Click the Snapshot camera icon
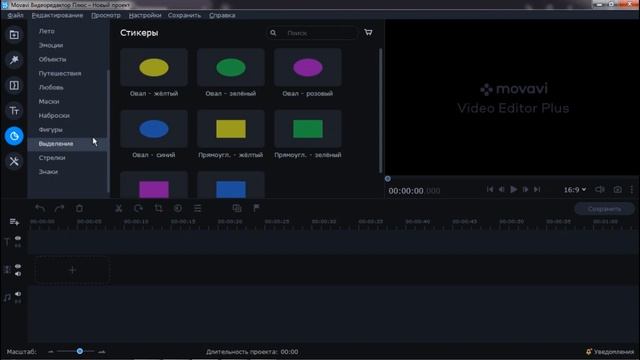Viewport: 640px width, 360px height. tap(618, 190)
